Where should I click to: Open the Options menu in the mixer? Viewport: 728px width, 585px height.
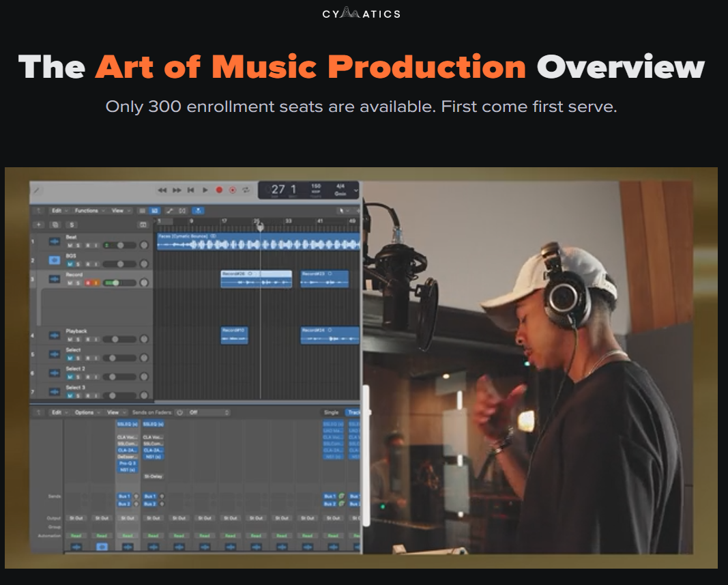click(x=86, y=412)
